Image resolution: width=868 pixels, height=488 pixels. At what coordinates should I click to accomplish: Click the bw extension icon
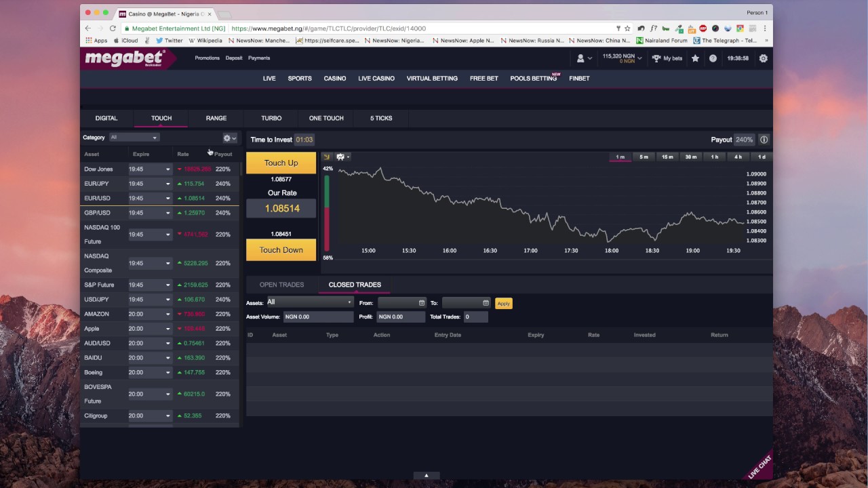point(666,28)
